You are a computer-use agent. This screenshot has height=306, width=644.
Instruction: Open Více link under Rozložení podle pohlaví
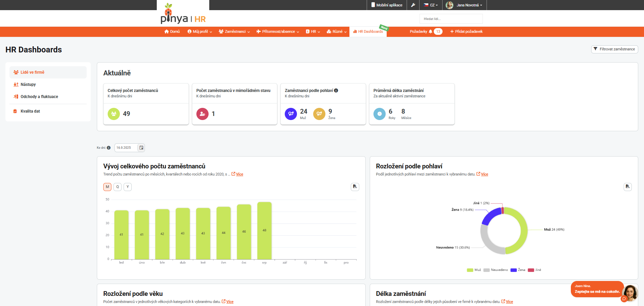485,174
